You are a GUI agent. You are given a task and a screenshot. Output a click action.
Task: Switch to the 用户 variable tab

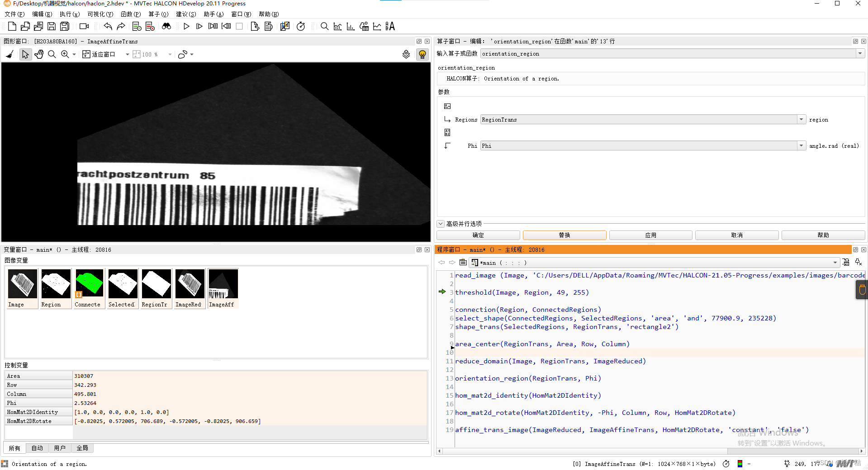(60, 448)
